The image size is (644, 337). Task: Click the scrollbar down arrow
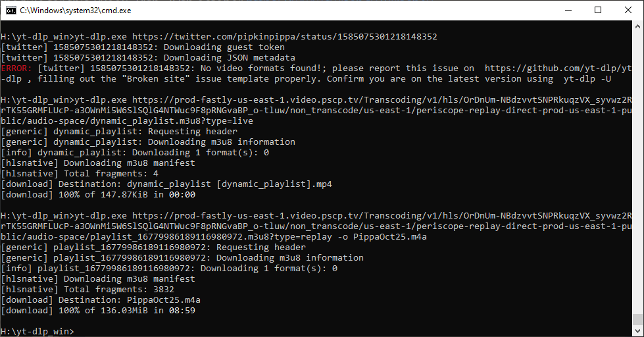coord(637,331)
